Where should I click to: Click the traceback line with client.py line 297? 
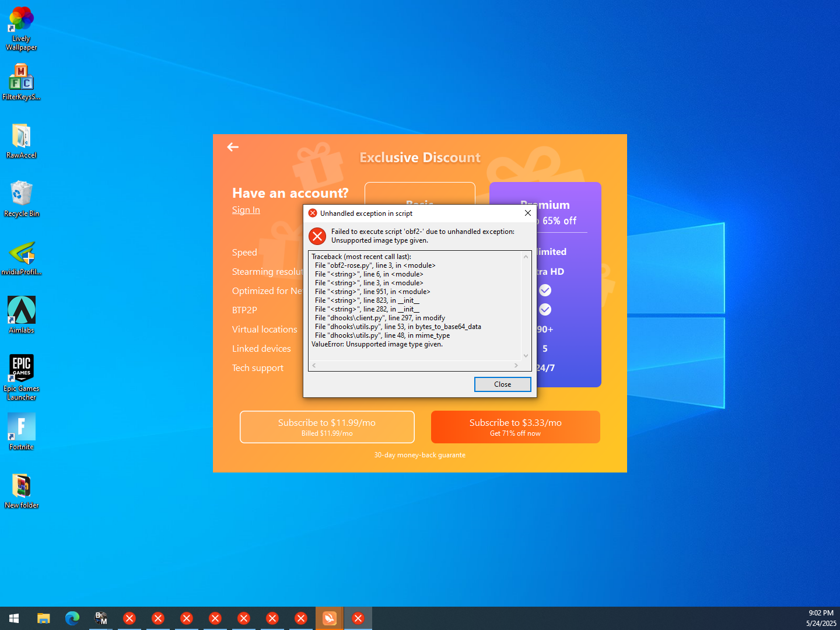(x=380, y=318)
